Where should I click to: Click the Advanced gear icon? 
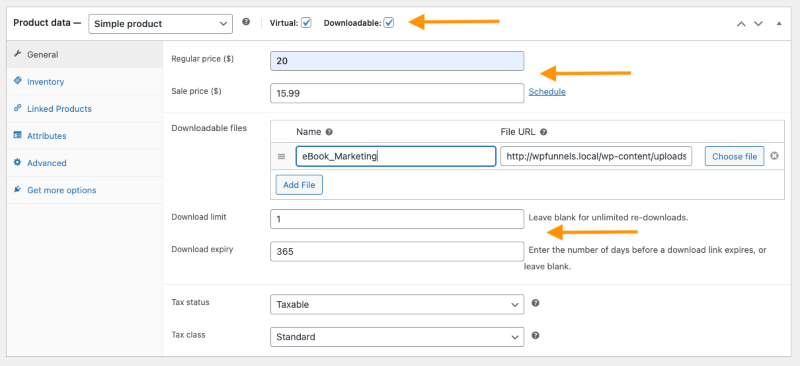(18, 162)
